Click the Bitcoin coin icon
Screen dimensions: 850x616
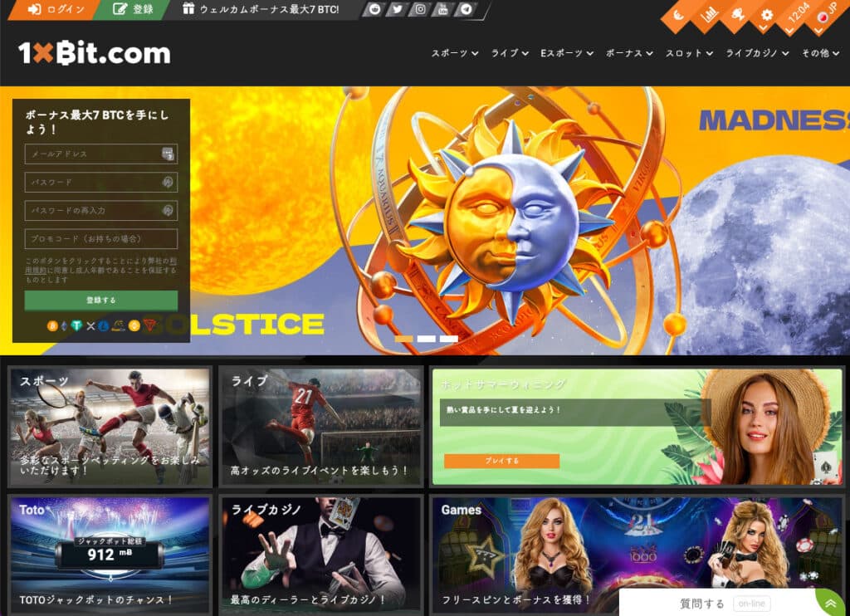pos(52,326)
